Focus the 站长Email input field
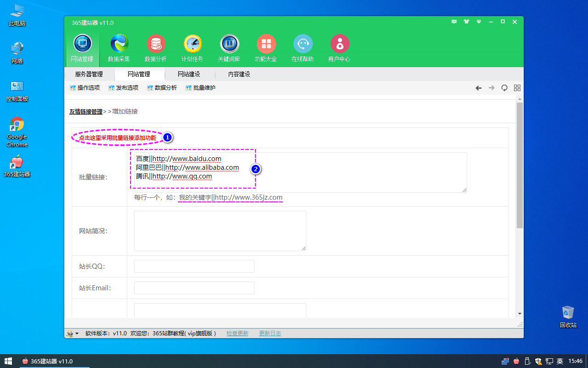Screen dimensions: 588x368 [x=194, y=288]
